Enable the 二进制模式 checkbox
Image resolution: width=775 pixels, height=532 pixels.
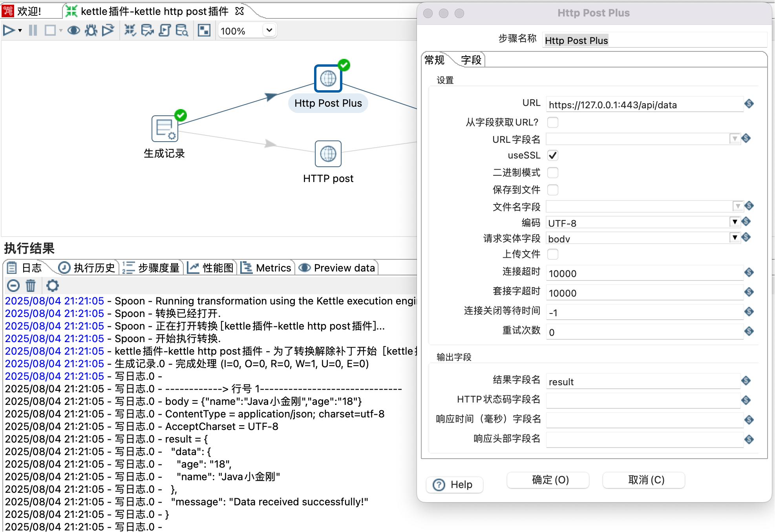click(x=552, y=173)
